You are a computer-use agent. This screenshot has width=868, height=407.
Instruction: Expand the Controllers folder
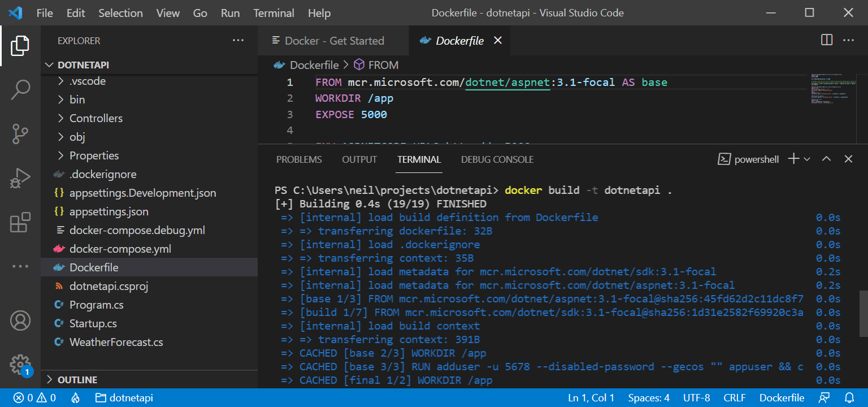[x=96, y=118]
